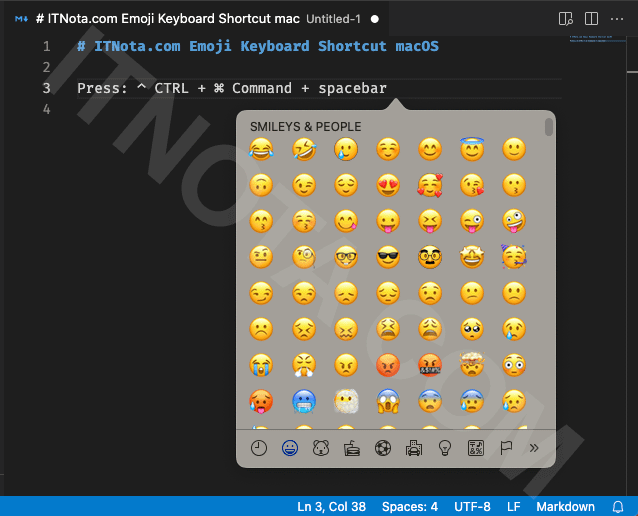Image resolution: width=638 pixels, height=516 pixels.
Task: Expand emoji picker with double chevron
Action: coord(534,448)
